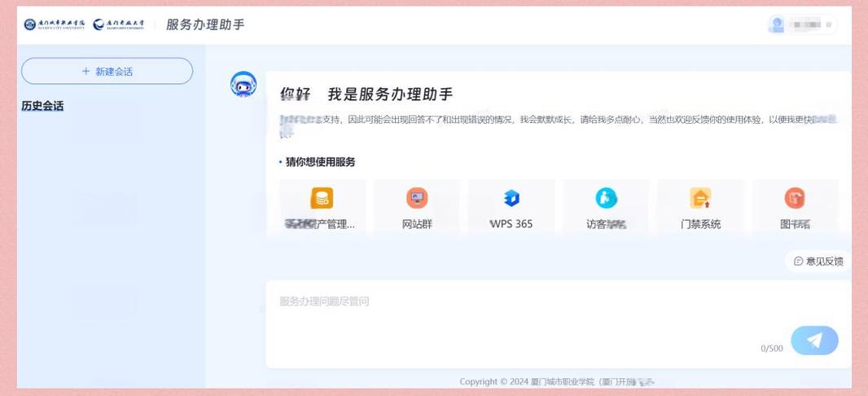Screen dimensions: 868x396
Task: Click the 0/500 character counter
Action: coord(772,349)
